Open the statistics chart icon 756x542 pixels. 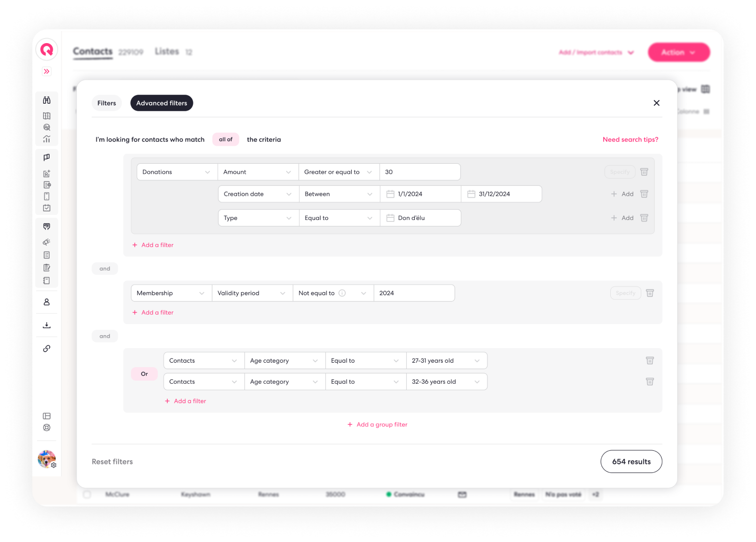tap(47, 139)
